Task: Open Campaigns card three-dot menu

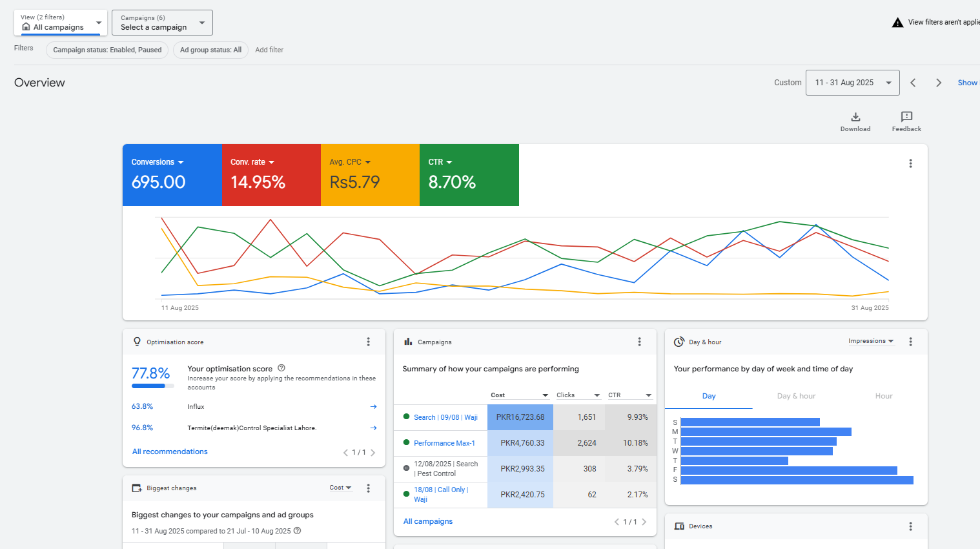Action: pyautogui.click(x=639, y=342)
